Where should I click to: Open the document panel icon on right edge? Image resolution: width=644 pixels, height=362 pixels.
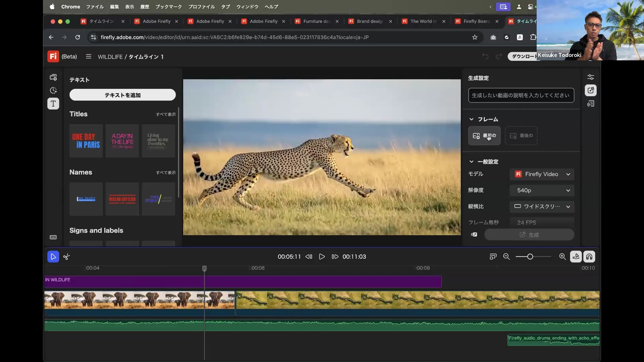click(591, 104)
